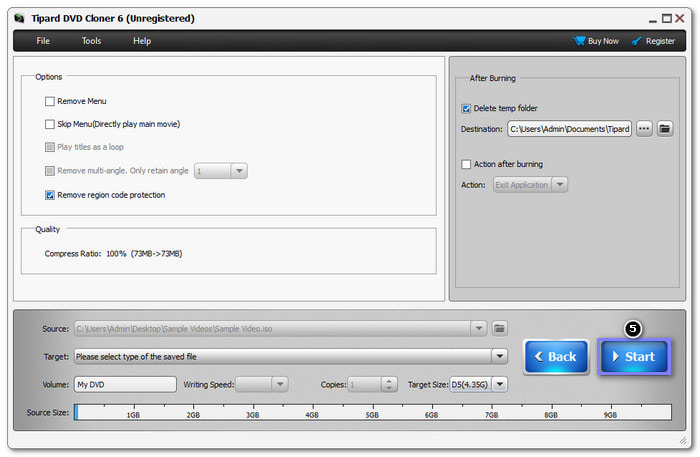
Task: Enable the Remove Menu checkbox
Action: point(50,101)
